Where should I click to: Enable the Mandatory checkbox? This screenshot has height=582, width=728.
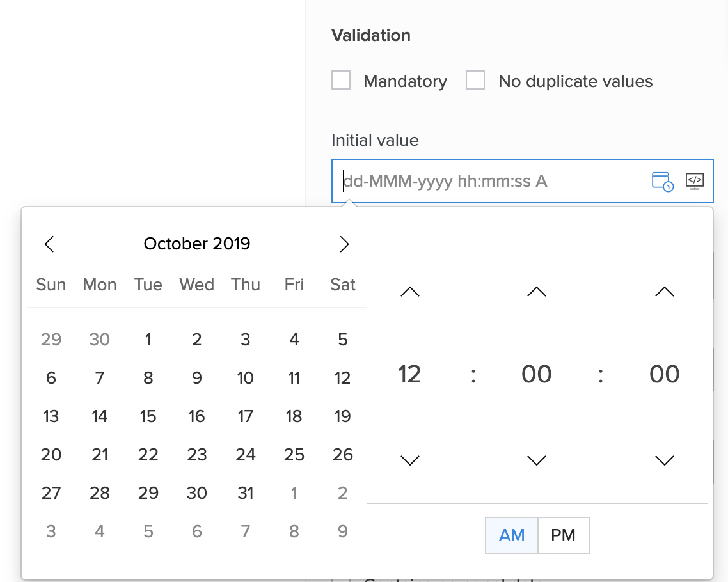tap(340, 80)
